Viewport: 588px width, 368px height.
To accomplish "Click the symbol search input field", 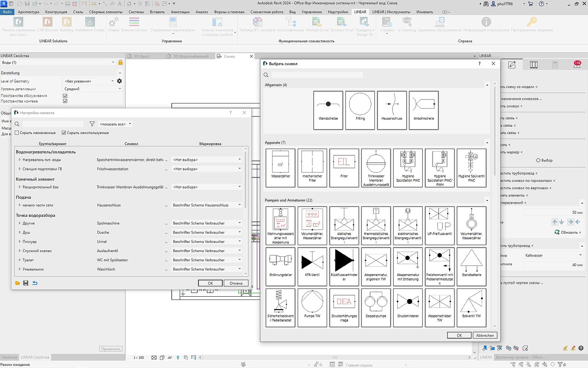I will pos(317,75).
